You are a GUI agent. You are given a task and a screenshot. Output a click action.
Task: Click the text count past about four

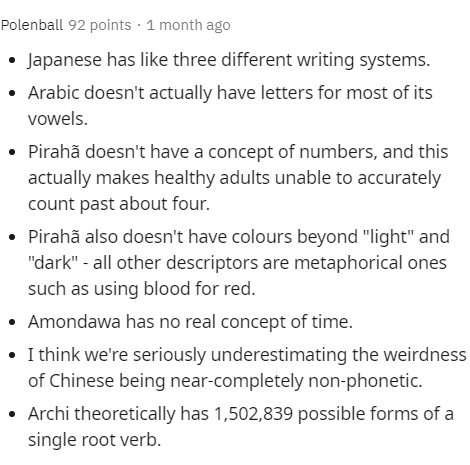tap(119, 204)
